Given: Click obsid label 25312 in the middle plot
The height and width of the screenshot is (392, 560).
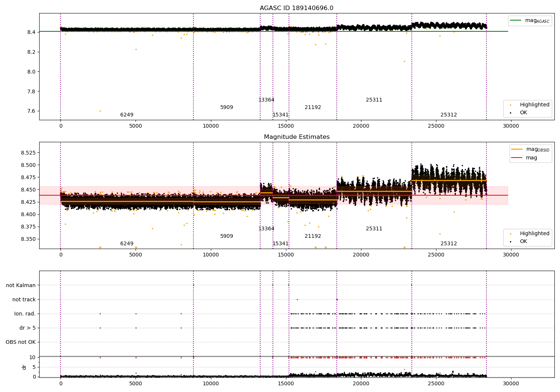Looking at the screenshot, I should click(449, 244).
